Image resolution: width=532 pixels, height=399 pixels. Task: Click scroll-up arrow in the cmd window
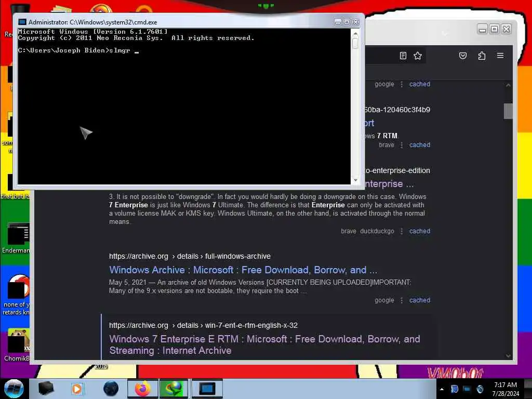click(355, 34)
